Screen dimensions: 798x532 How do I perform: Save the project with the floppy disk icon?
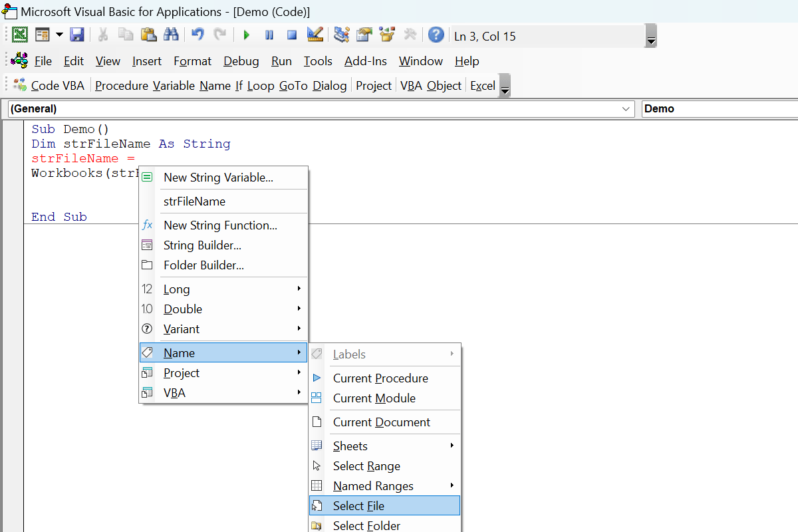(x=77, y=35)
